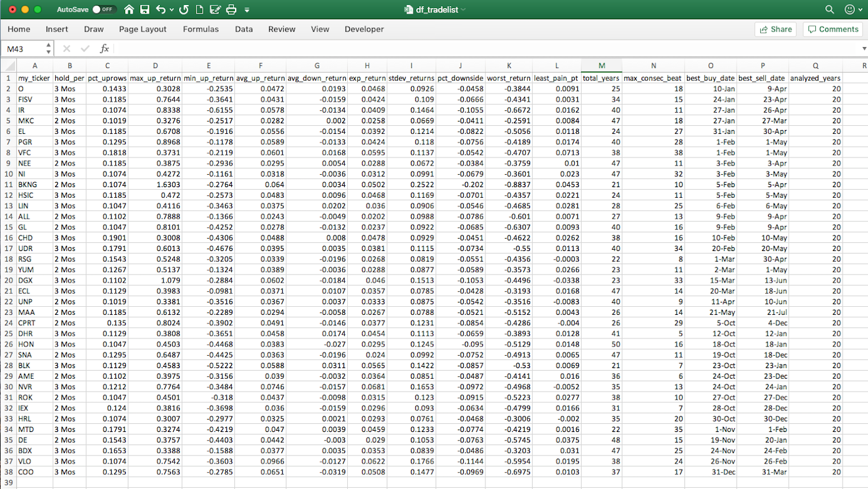Print using the printer icon
This screenshot has width=868, height=489.
pos(231,10)
